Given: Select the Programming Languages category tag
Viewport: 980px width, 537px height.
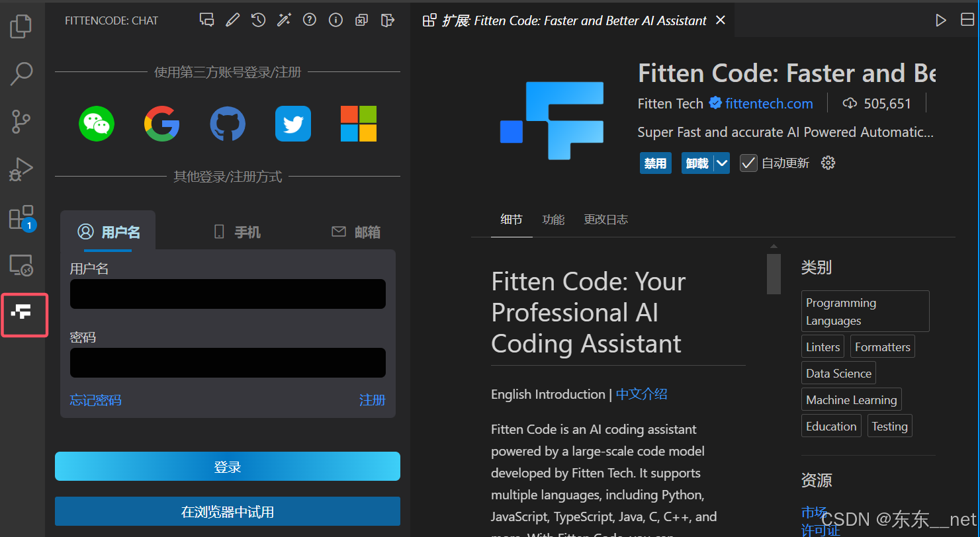Looking at the screenshot, I should tap(865, 311).
